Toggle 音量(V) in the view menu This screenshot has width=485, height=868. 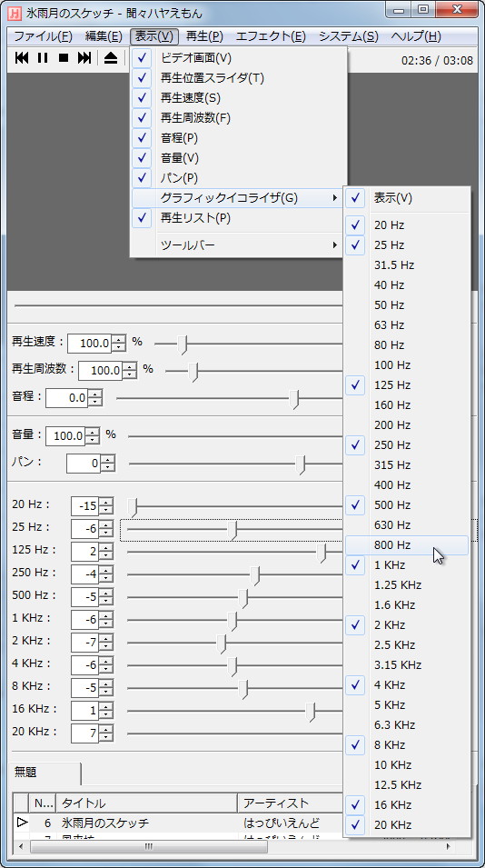238,158
